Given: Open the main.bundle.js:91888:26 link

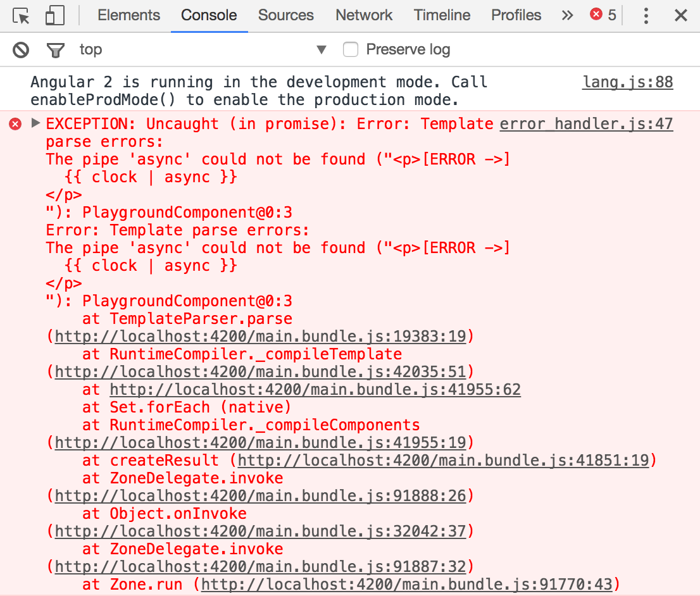Looking at the screenshot, I should [x=260, y=495].
